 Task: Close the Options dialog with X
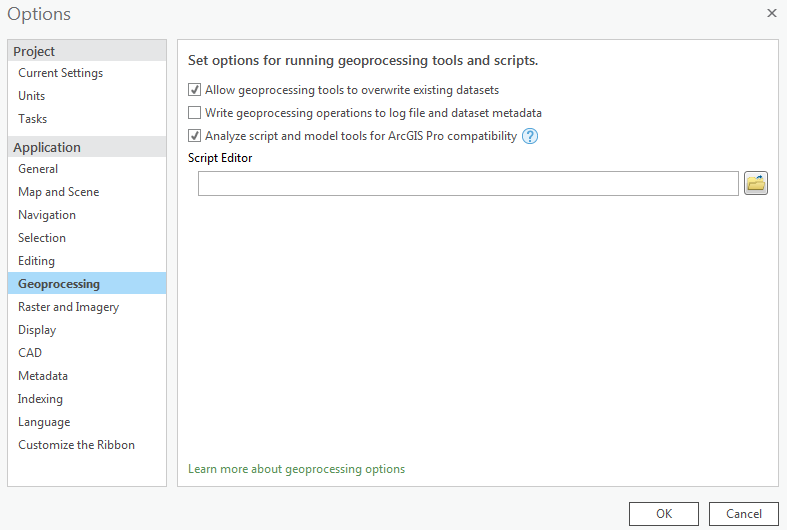pos(771,13)
